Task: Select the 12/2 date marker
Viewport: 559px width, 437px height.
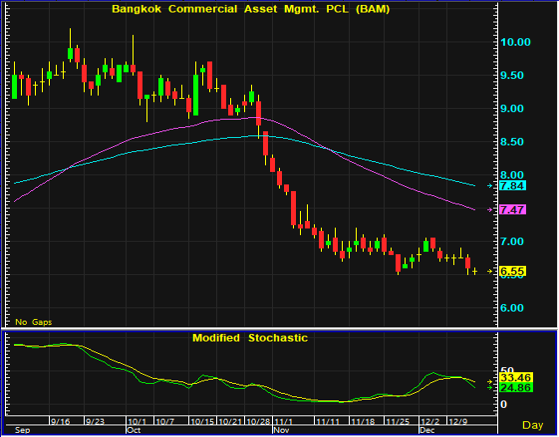Action: click(431, 422)
